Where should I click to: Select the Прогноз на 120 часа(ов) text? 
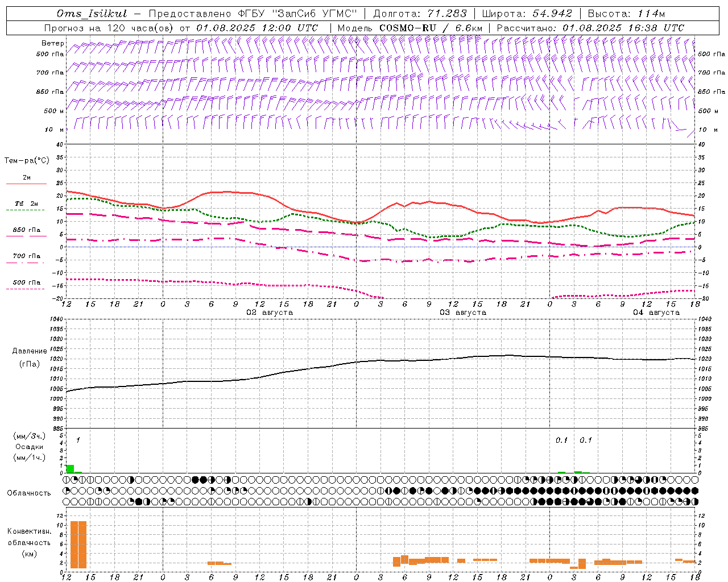coord(109,28)
